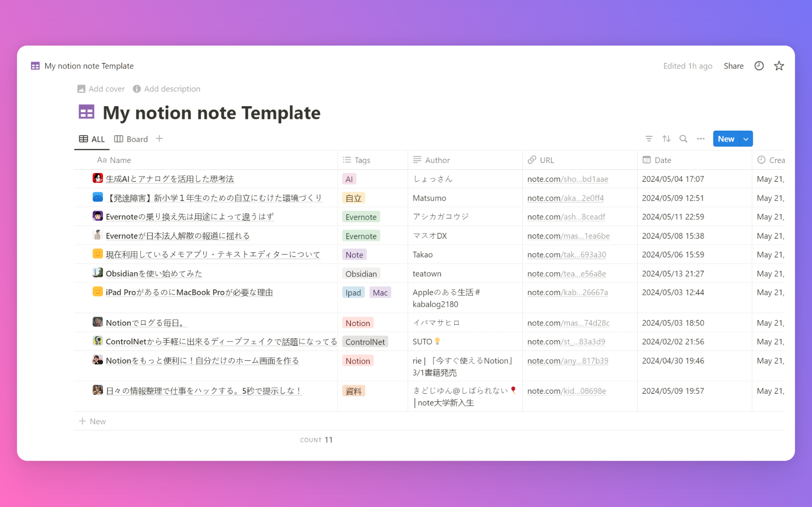Add a new view with the plus icon
This screenshot has height=507, width=812.
(x=159, y=139)
